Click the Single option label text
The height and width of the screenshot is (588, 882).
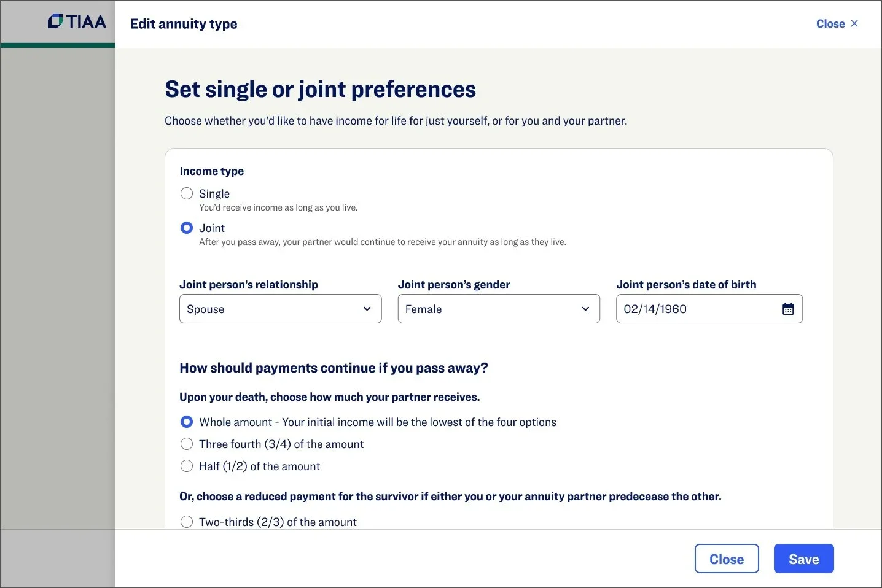(x=214, y=194)
